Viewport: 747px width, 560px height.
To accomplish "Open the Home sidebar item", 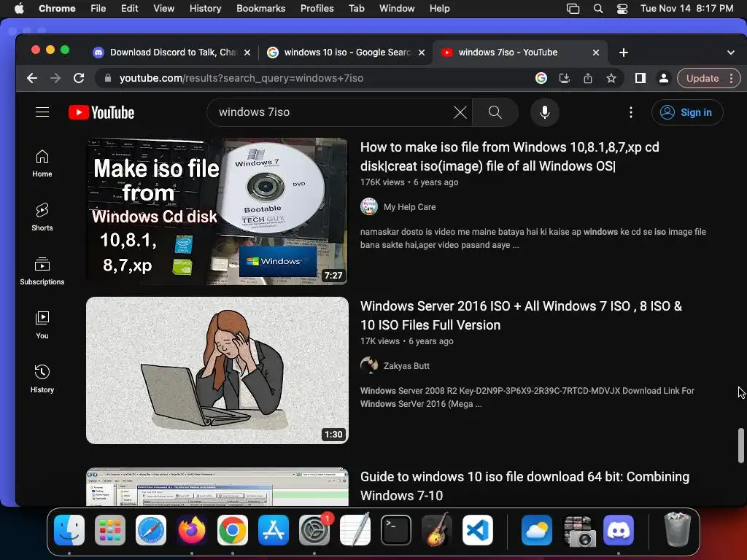I will (42, 163).
